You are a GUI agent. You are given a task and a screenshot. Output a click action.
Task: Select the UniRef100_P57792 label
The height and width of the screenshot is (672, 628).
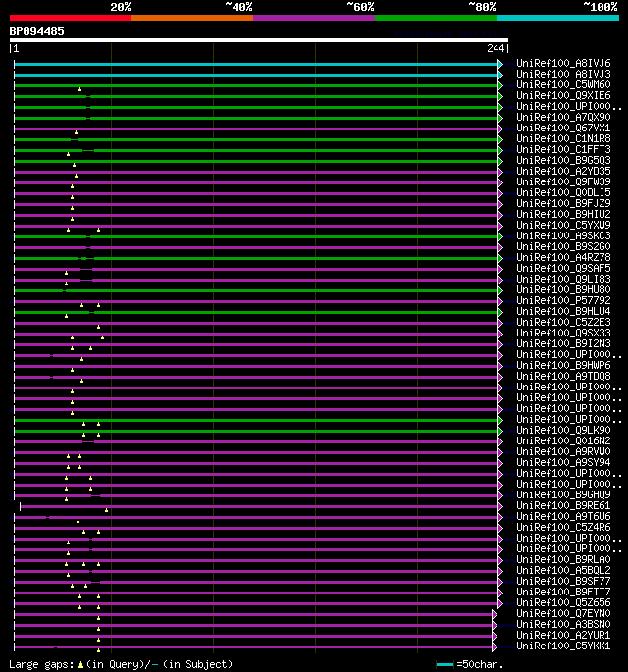coord(563,300)
